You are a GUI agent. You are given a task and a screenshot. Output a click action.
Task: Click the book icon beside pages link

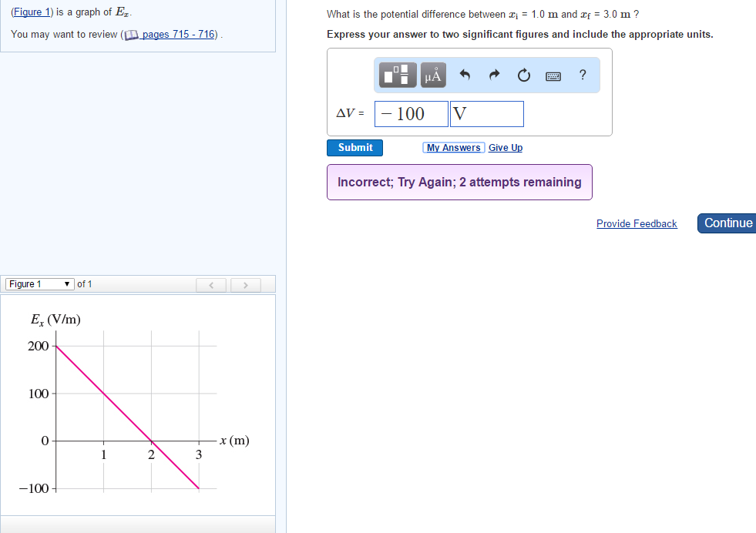[x=131, y=35]
